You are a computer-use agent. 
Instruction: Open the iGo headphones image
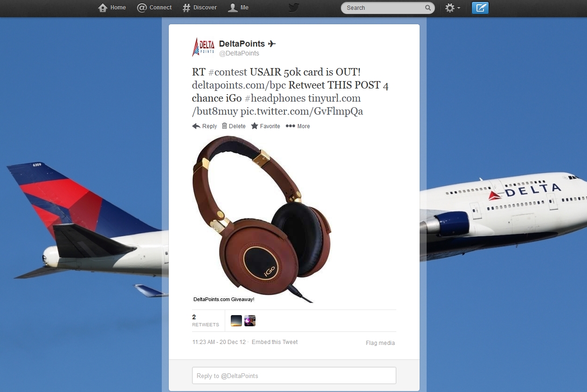click(262, 219)
